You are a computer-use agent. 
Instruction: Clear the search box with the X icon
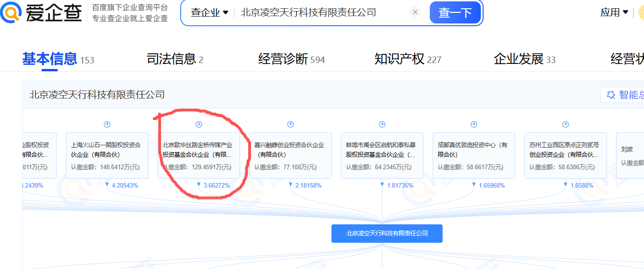click(415, 12)
